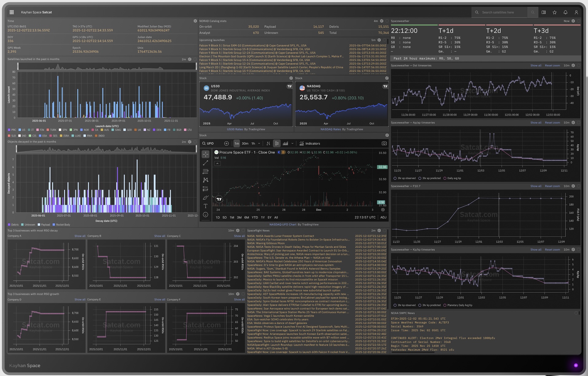
Task: Take a chart snapshot with the camera icon
Action: pyautogui.click(x=384, y=143)
